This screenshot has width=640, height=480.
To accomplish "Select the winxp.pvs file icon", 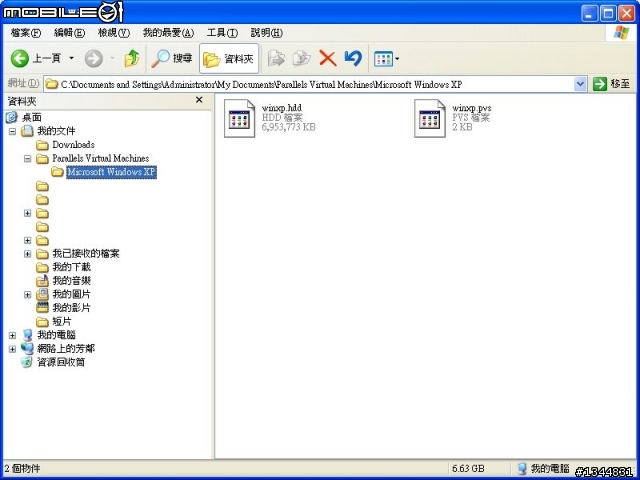I will point(430,118).
